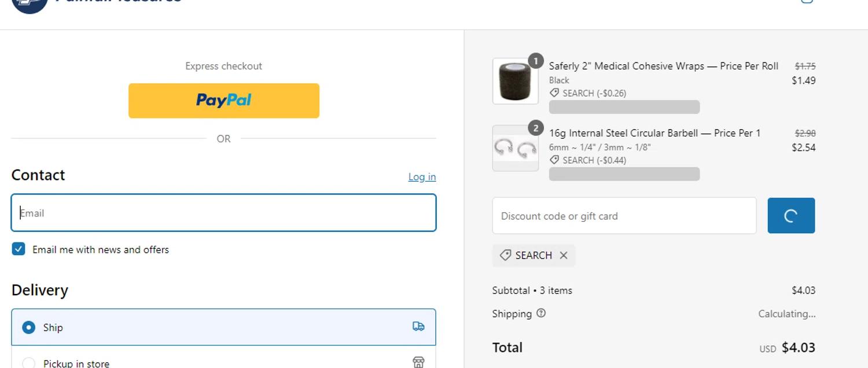Click the Log in link
Screen dimensions: 868x368
422,177
